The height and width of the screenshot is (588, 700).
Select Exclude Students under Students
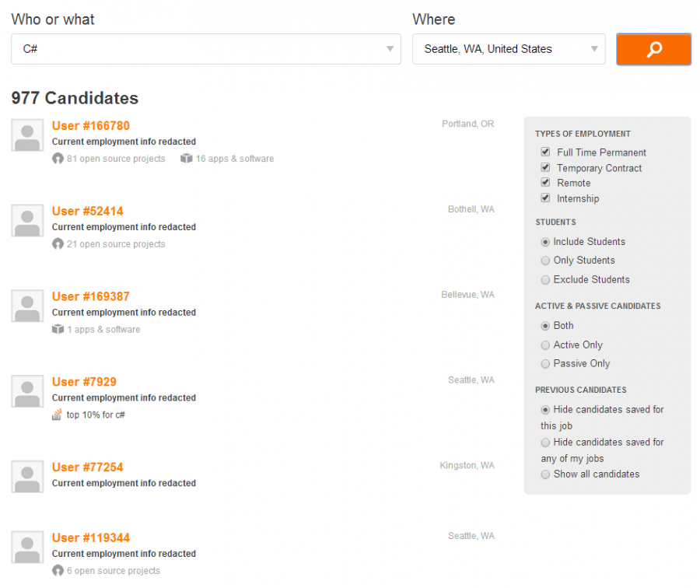pyautogui.click(x=545, y=279)
